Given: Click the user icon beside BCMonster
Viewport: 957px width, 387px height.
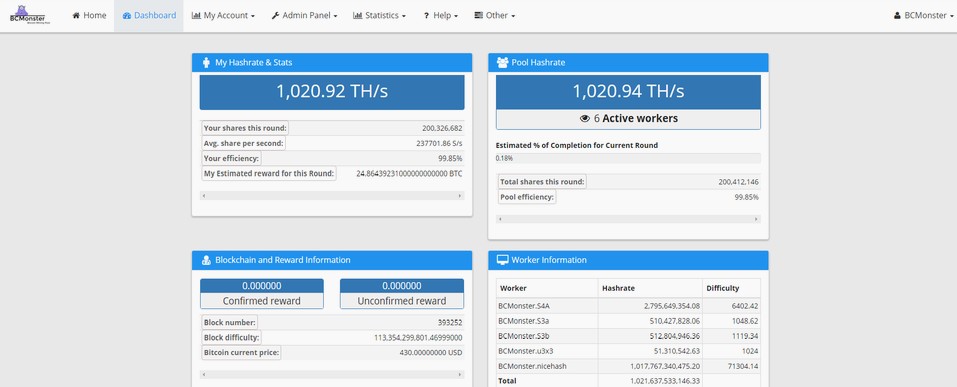Looking at the screenshot, I should click(897, 16).
